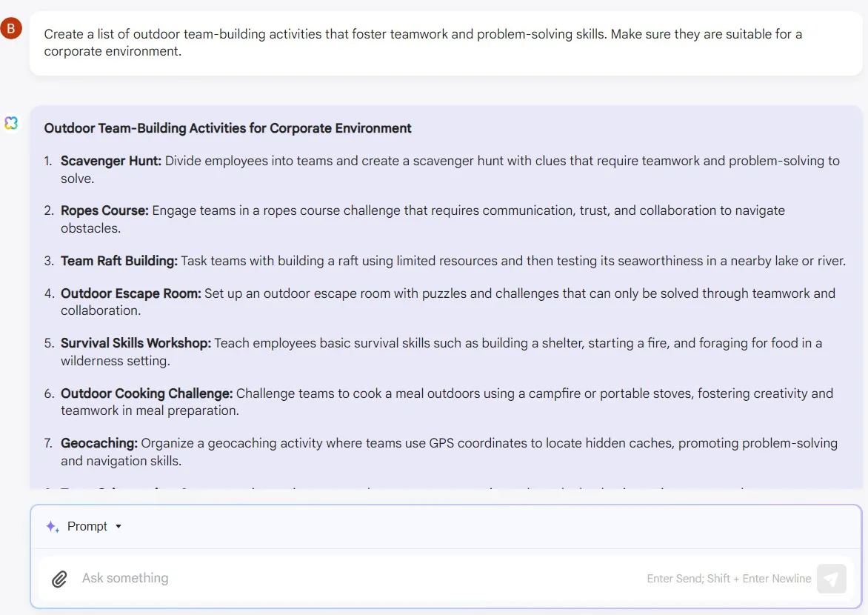Select the Outdoor Cooking Challenge item title
The image size is (868, 615).
pyautogui.click(x=147, y=393)
